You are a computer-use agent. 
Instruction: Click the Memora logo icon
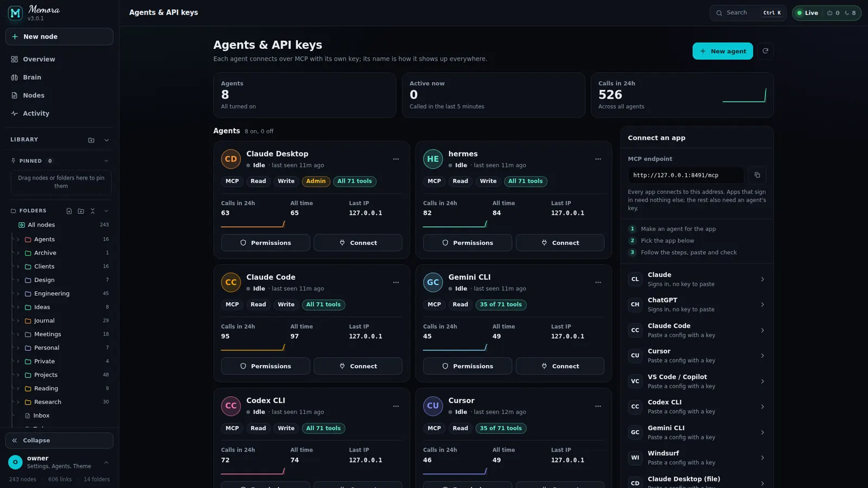[15, 13]
